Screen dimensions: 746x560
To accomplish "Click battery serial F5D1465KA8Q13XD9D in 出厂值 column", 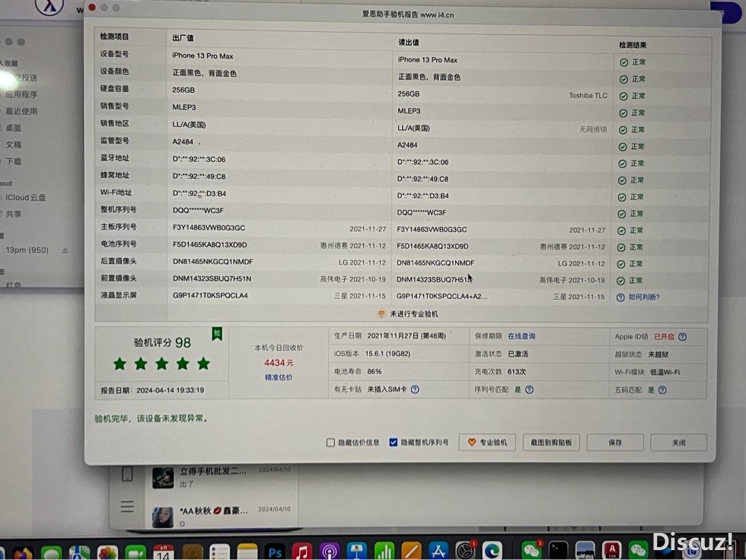I will [210, 245].
